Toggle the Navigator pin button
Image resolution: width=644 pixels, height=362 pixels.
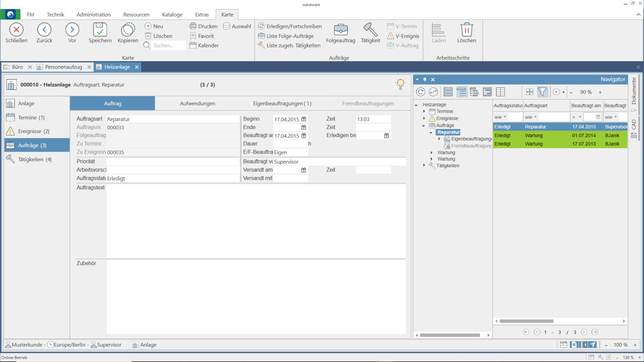click(425, 80)
